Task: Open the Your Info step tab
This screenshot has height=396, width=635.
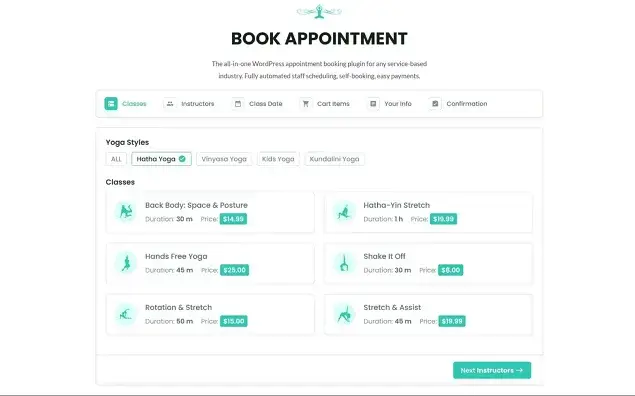Action: 389,104
